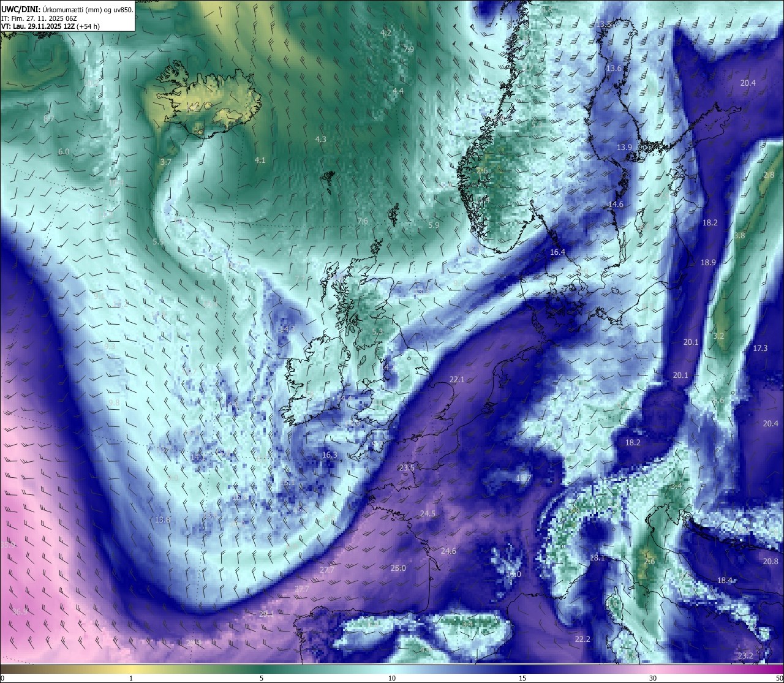Click the 15 tick on the color scale

coord(522,678)
